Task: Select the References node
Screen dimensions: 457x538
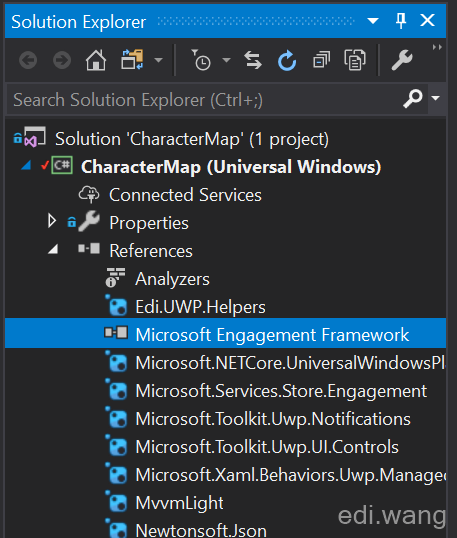Action: pyautogui.click(x=151, y=251)
